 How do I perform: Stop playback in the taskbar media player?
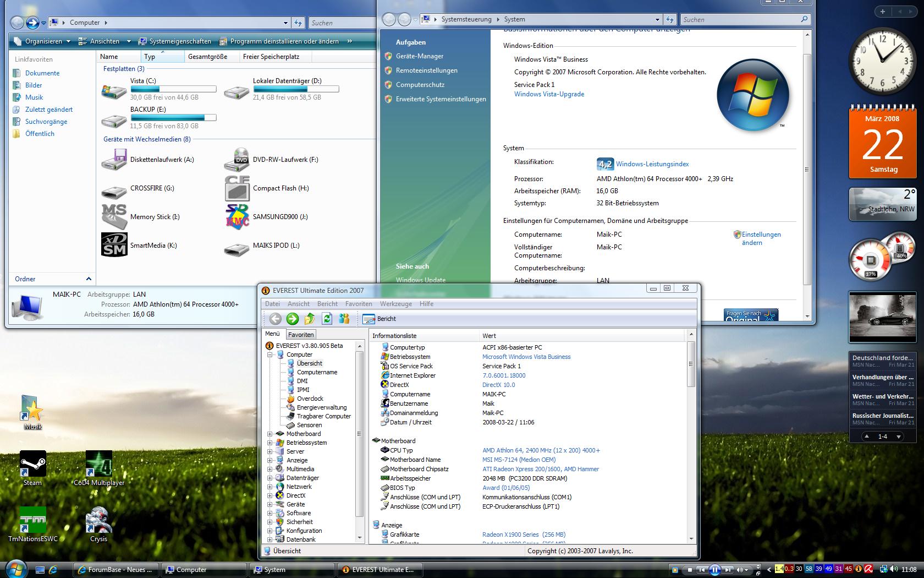[690, 570]
